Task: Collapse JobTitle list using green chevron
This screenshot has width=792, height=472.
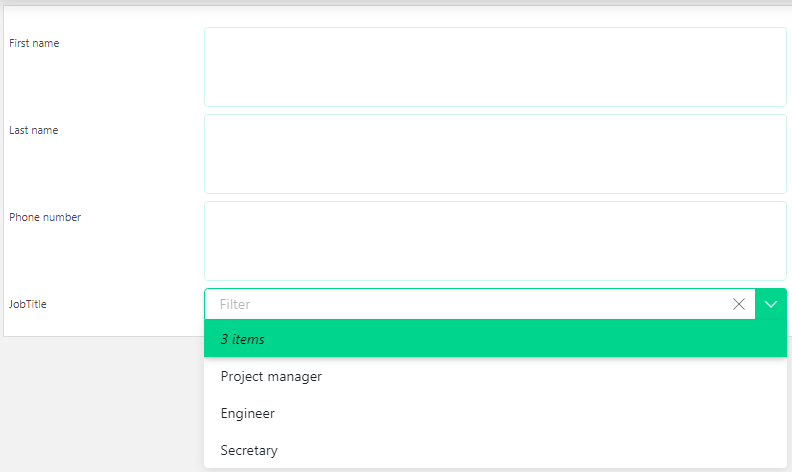Action: (771, 304)
